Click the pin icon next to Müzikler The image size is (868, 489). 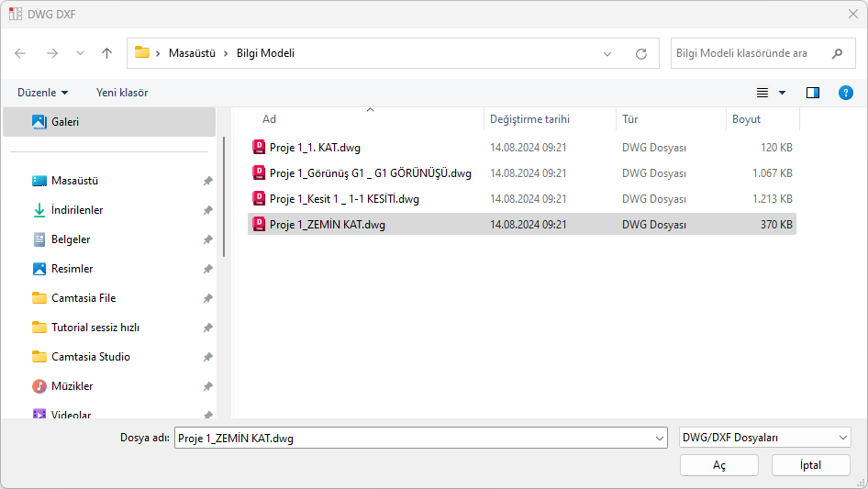(x=207, y=386)
